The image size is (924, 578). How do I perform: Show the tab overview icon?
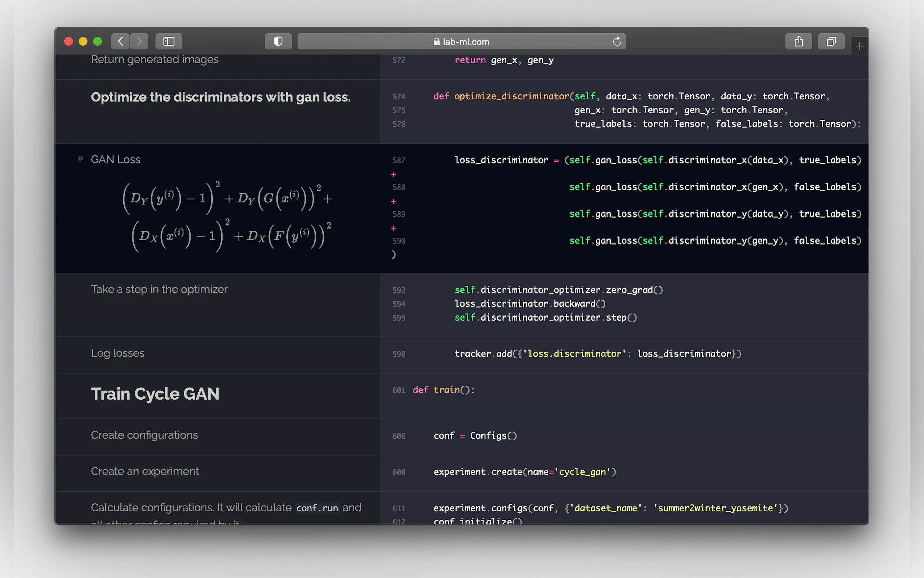(x=831, y=41)
